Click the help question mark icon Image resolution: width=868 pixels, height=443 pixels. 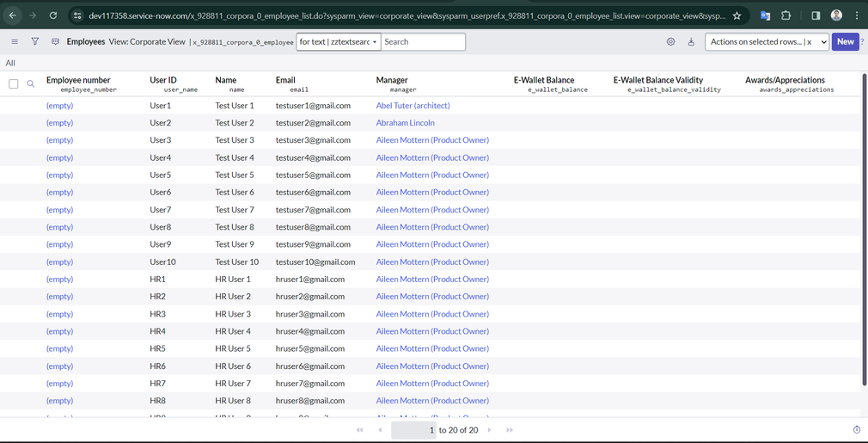863,41
